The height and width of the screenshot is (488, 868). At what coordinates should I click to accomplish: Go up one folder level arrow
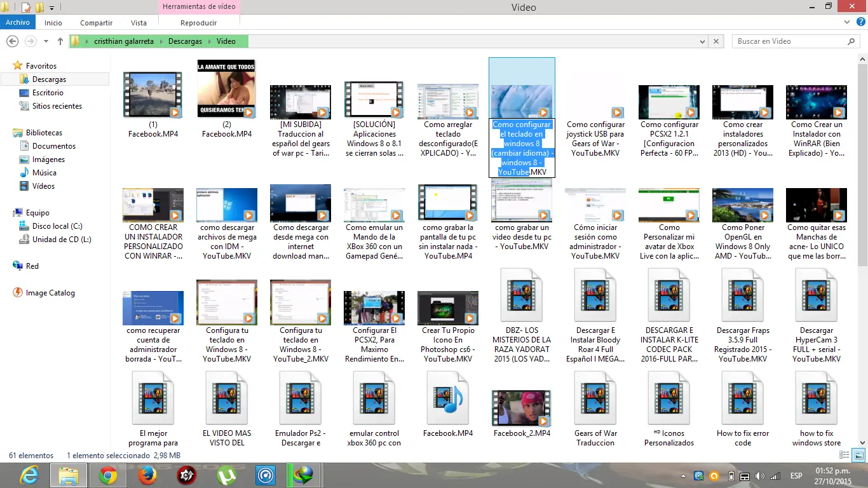tap(60, 41)
